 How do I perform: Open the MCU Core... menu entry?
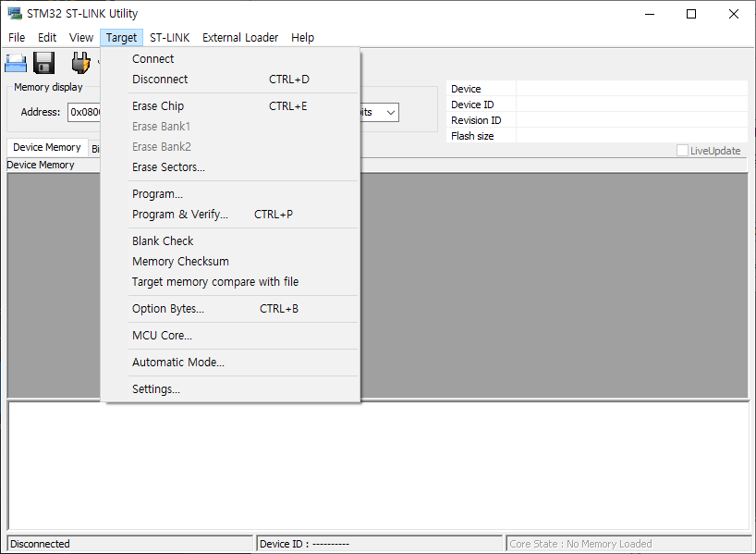pyautogui.click(x=230, y=336)
